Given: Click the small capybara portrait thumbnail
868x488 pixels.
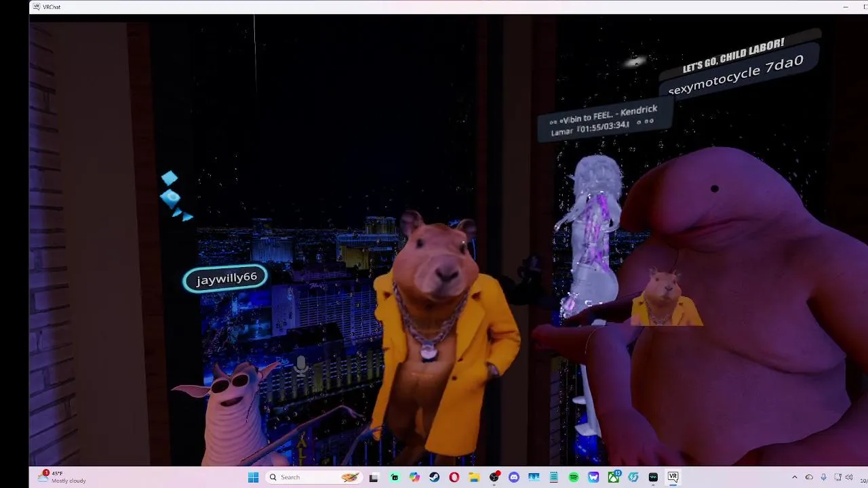Looking at the screenshot, I should (x=667, y=296).
